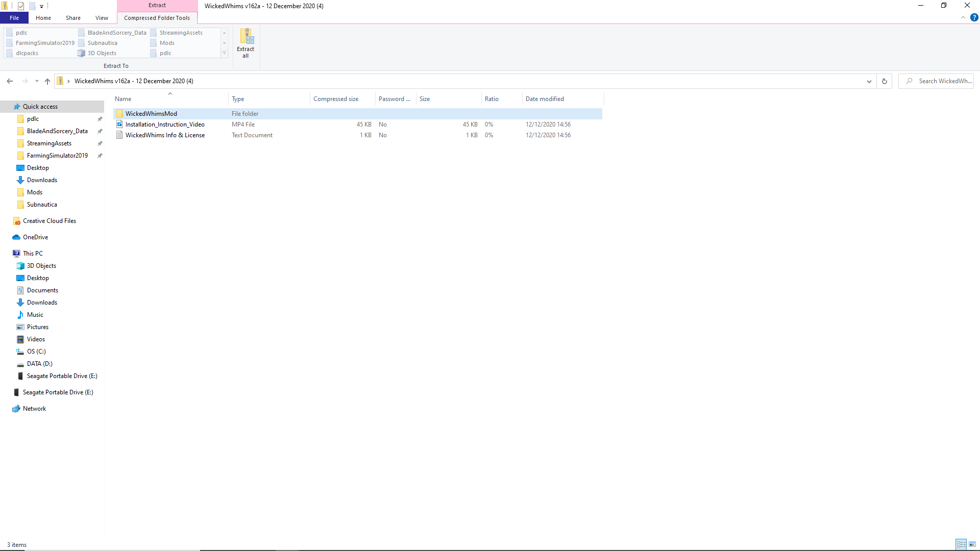Go up one folder level
This screenshot has width=980, height=551.
point(47,81)
